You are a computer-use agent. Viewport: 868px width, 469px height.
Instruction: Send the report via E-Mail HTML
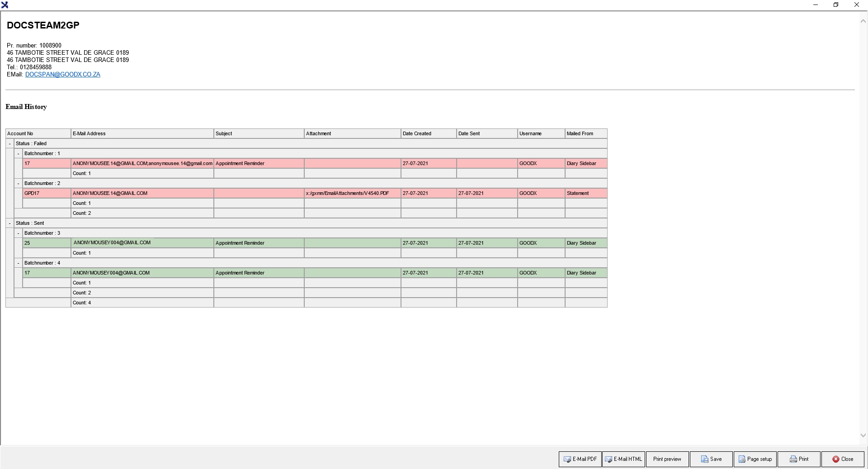pos(623,459)
